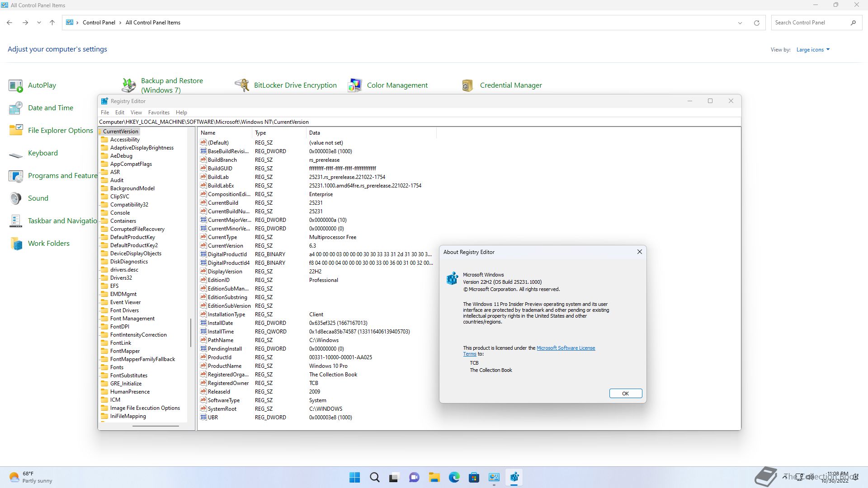The image size is (868, 488).
Task: Go up one level in Control Panel
Action: click(52, 23)
